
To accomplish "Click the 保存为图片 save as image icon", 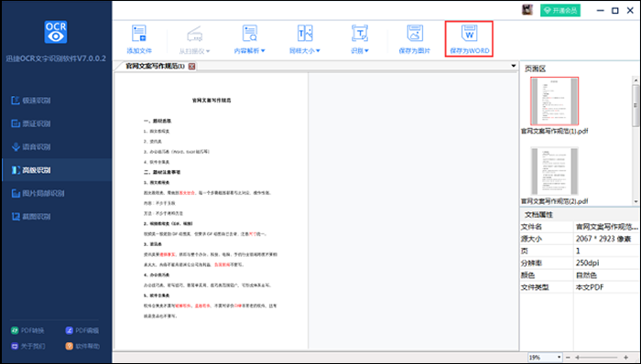I will click(415, 34).
